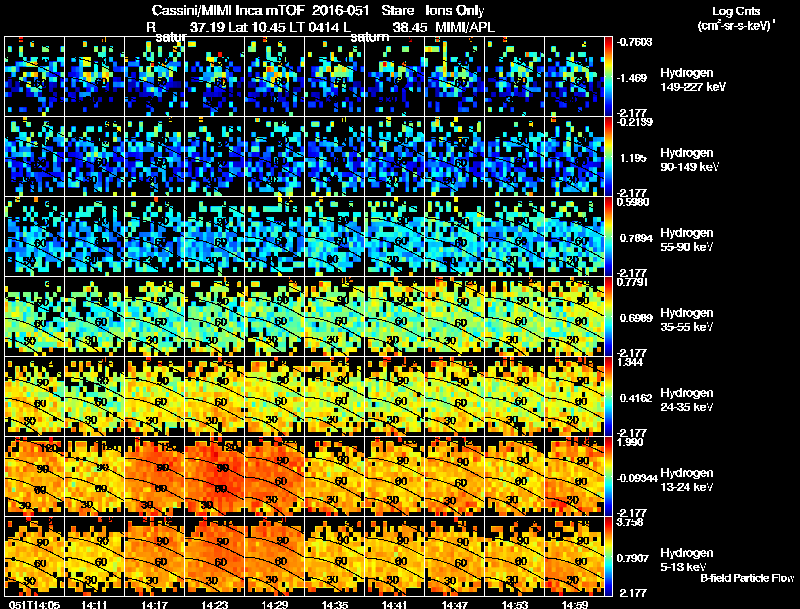Image resolution: width=800 pixels, height=609 pixels.
Task: Click the 'Hydrogen 35-55 keV' row label
Action: 687,319
